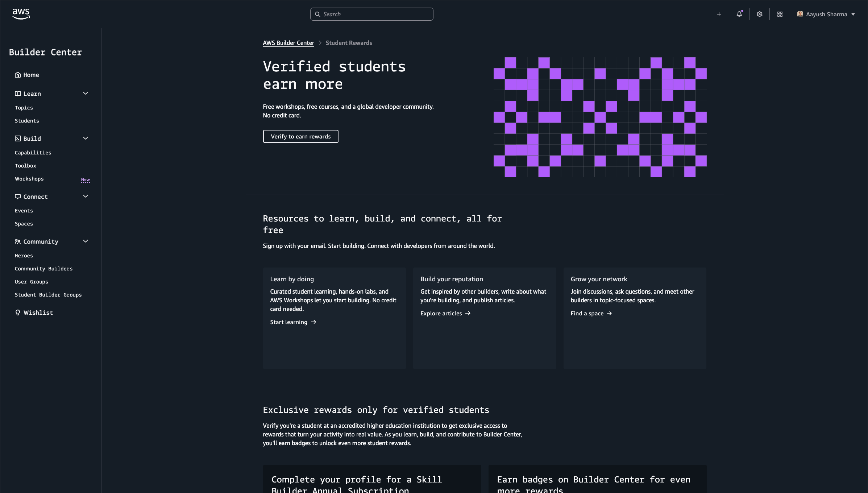Open the apps grid icon
Screen dimensions: 868x493
tap(780, 14)
